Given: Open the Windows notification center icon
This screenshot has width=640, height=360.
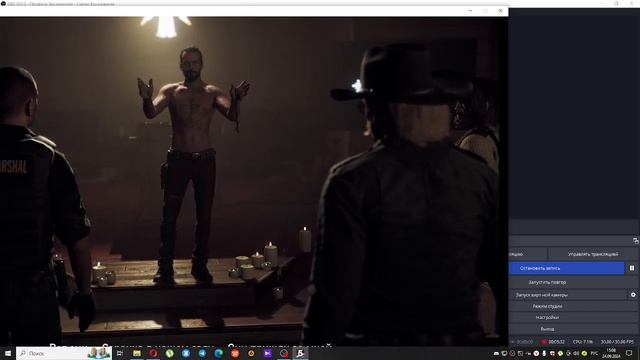Looking at the screenshot, I should pyautogui.click(x=629, y=353).
